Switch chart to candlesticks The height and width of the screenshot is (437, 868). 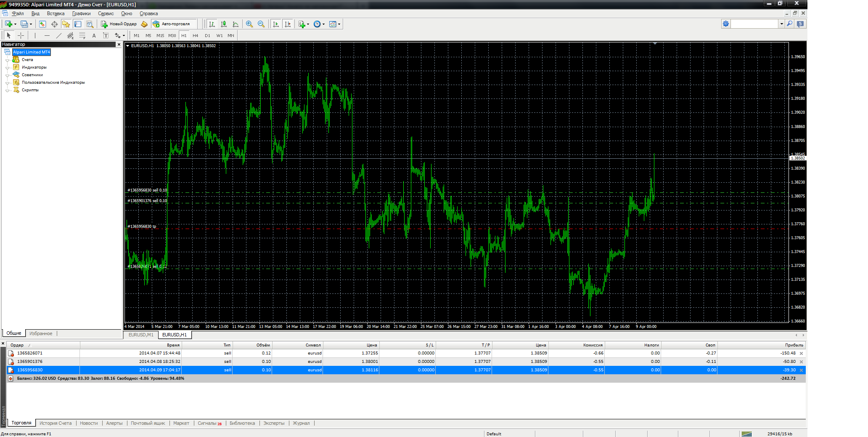[x=224, y=24]
